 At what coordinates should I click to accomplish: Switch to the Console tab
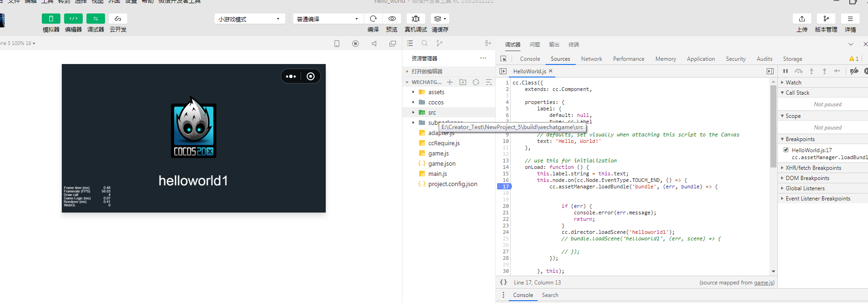pos(530,59)
